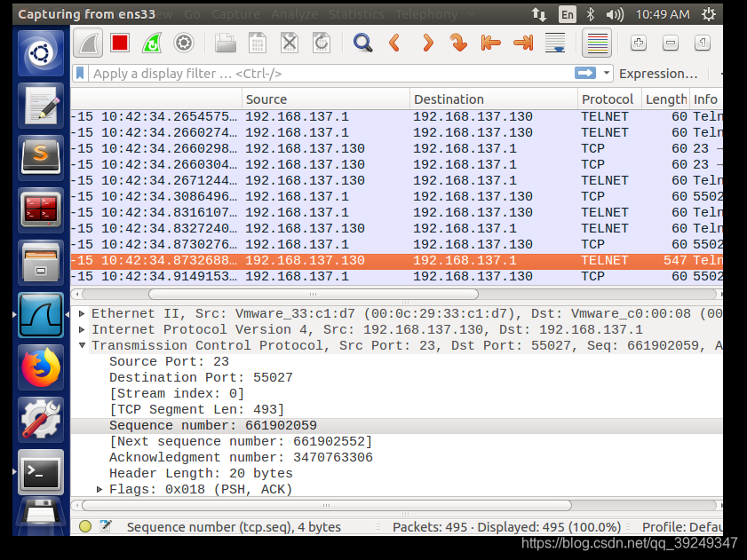Launch Sublime Text from the dock
The width and height of the screenshot is (747, 560).
point(41,158)
